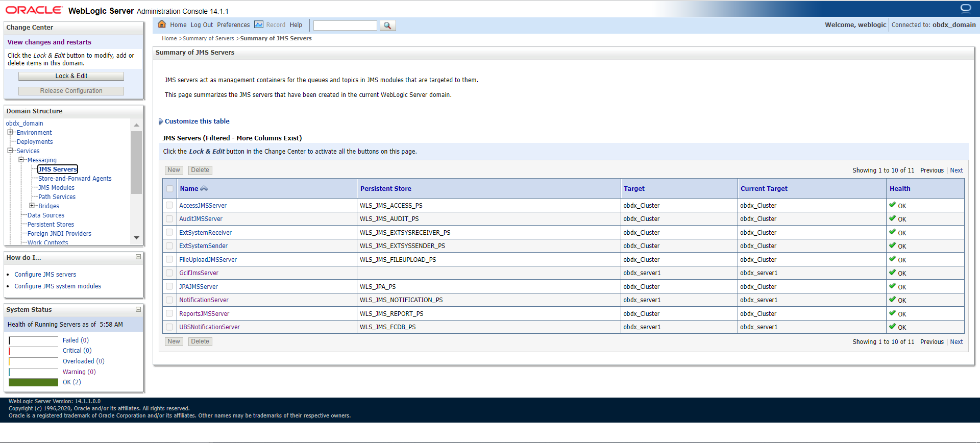Click the Name column sort arrow icon
This screenshot has width=980, height=443.
tap(204, 189)
